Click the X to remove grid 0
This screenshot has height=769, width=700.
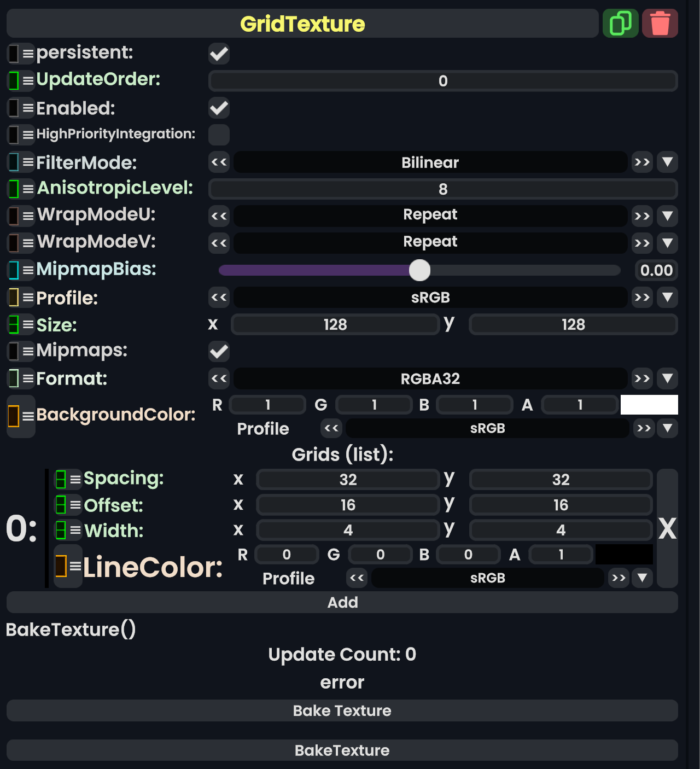click(x=667, y=528)
